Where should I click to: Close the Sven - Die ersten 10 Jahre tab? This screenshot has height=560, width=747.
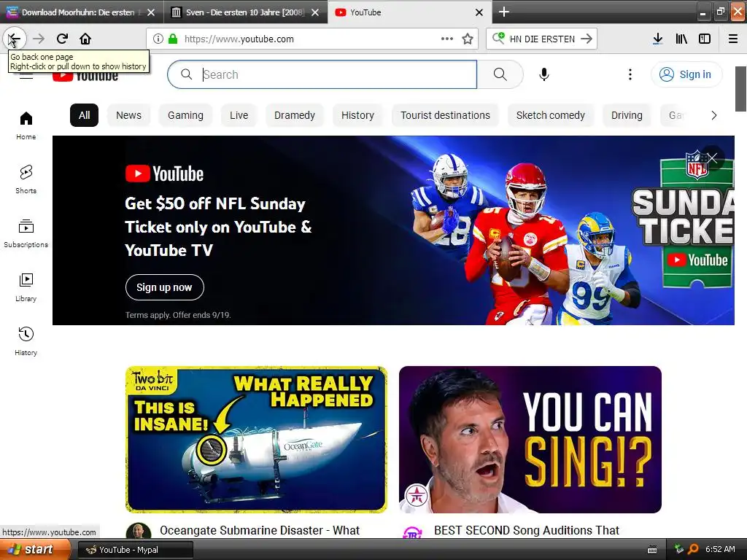pyautogui.click(x=315, y=12)
